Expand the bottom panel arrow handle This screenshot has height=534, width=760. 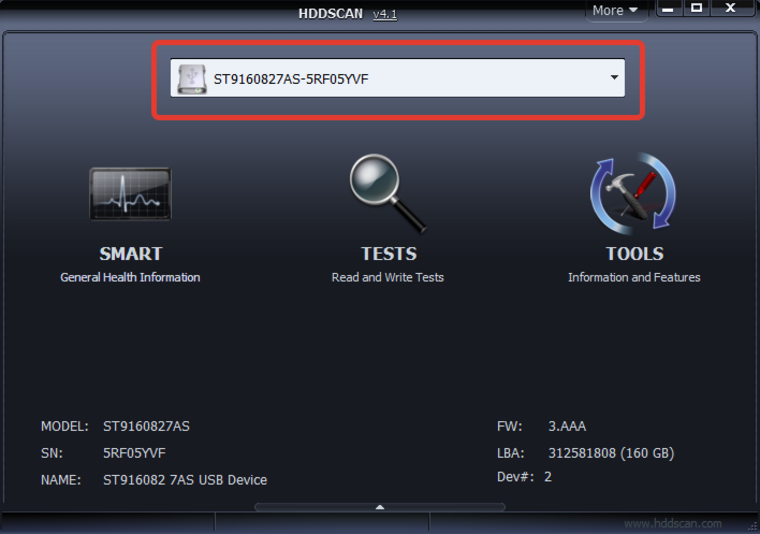point(380,507)
